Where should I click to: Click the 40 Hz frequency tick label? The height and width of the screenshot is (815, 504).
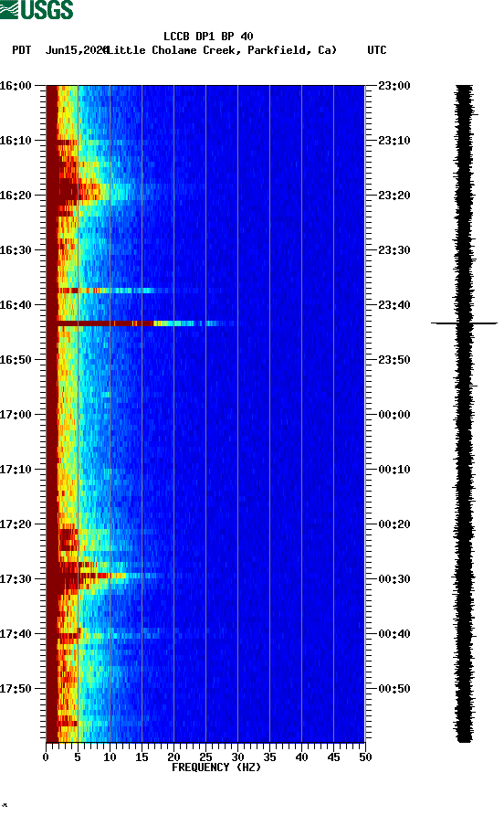tap(302, 757)
